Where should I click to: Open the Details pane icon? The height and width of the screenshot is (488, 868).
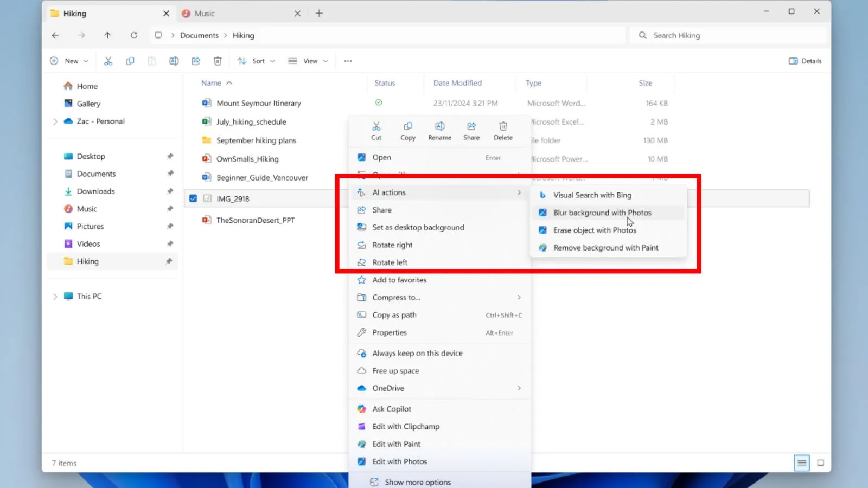(x=805, y=61)
